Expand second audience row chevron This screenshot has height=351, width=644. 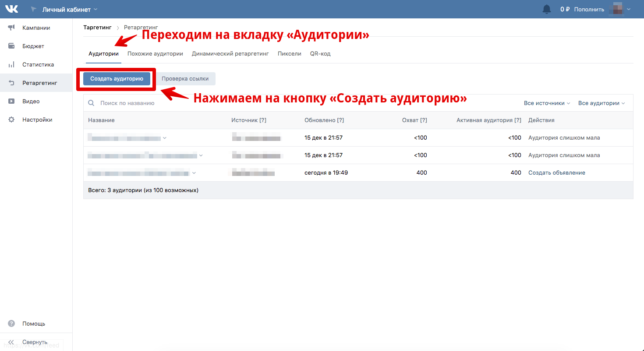pos(201,155)
